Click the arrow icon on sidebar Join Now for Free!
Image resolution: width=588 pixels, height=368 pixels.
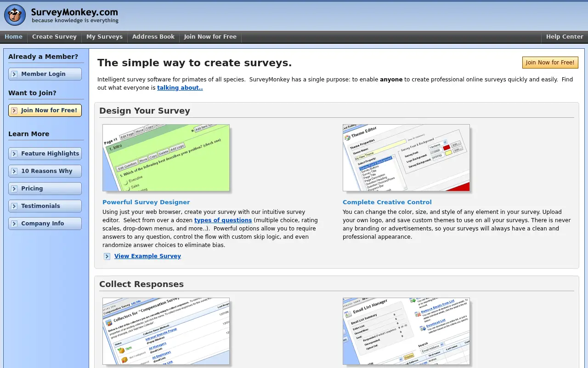(x=14, y=110)
